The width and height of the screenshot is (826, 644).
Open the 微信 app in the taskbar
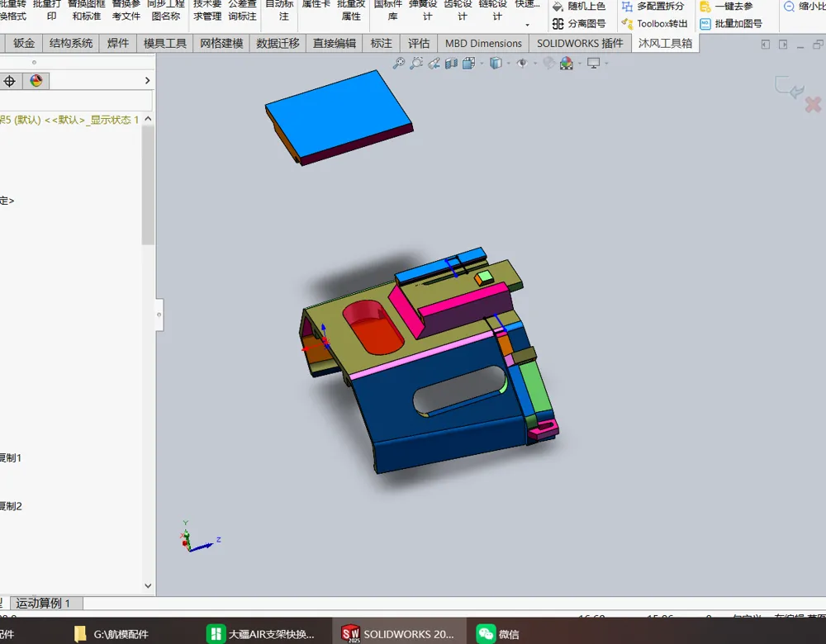pyautogui.click(x=498, y=634)
